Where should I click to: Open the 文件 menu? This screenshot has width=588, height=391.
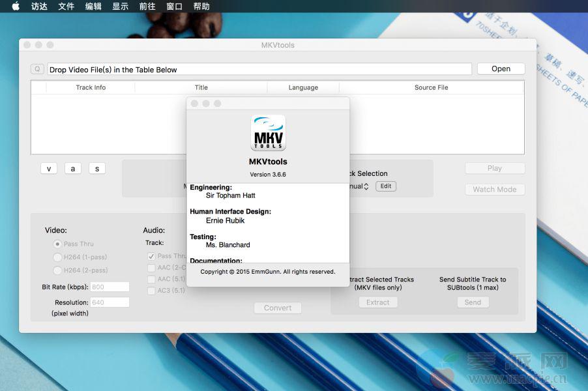pyautogui.click(x=66, y=7)
